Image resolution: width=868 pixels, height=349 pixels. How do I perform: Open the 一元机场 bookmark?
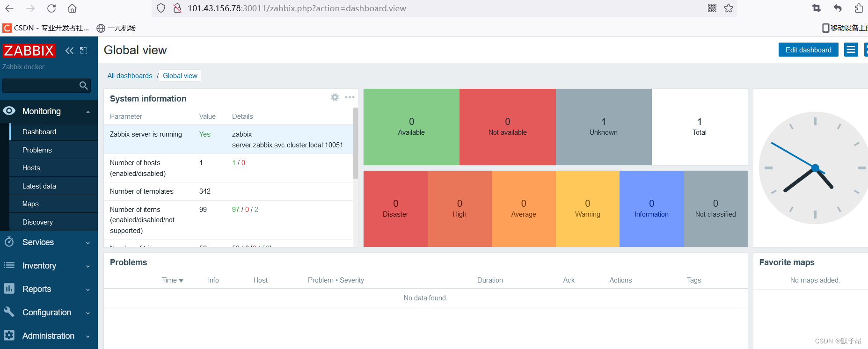[x=116, y=28]
